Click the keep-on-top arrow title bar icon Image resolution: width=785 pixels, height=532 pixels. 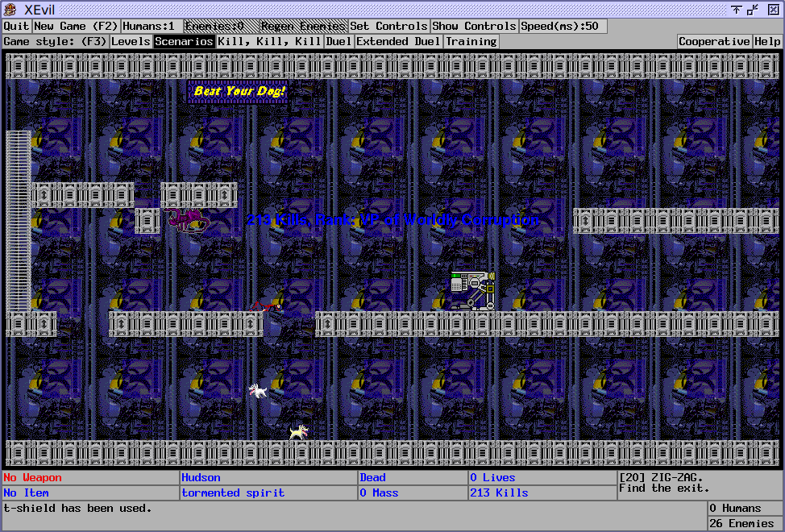point(736,10)
